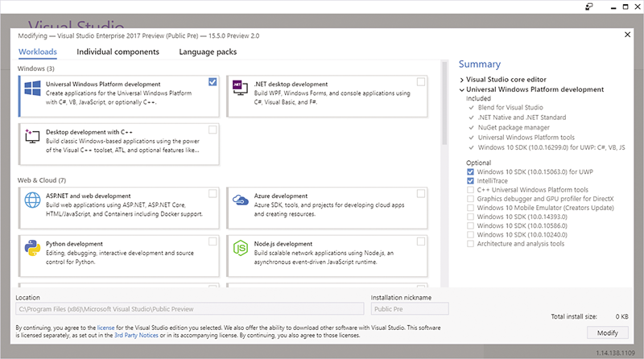Select the Python development card title
This screenshot has width=644, height=359.
(x=74, y=244)
